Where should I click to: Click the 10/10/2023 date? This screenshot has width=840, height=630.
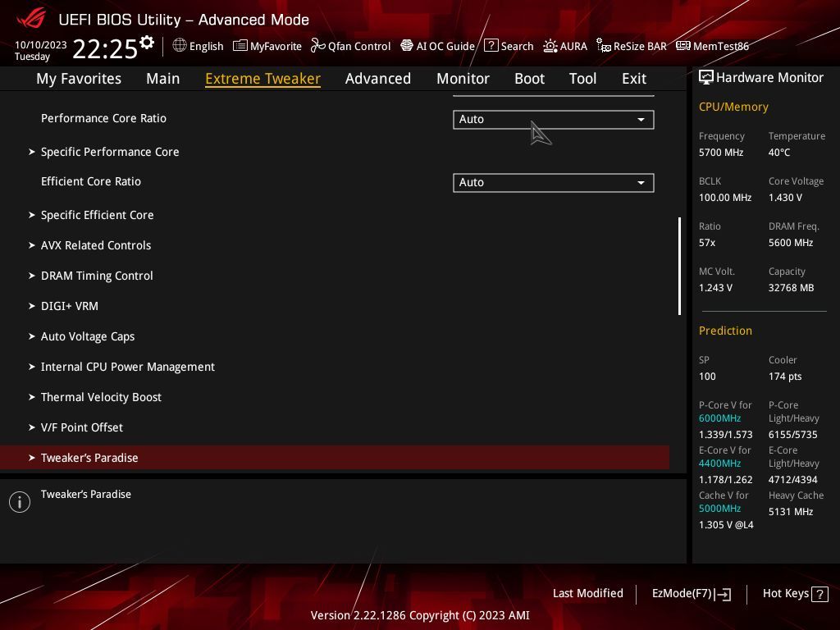(x=41, y=45)
